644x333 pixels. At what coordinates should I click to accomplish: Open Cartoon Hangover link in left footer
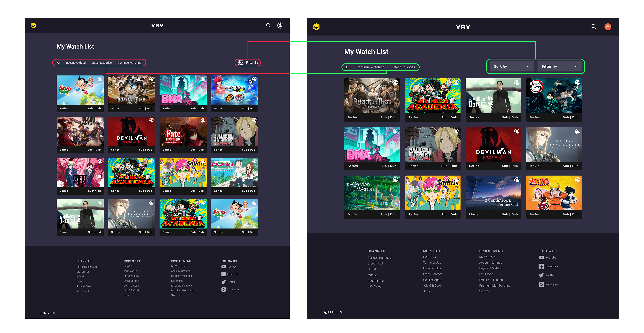point(87,267)
